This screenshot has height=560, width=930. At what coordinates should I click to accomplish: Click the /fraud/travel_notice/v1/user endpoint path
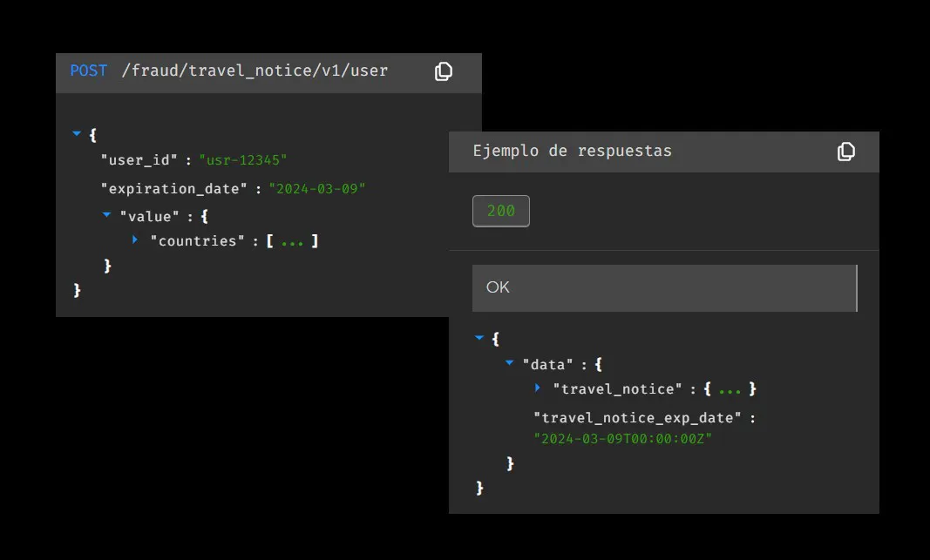tap(255, 71)
